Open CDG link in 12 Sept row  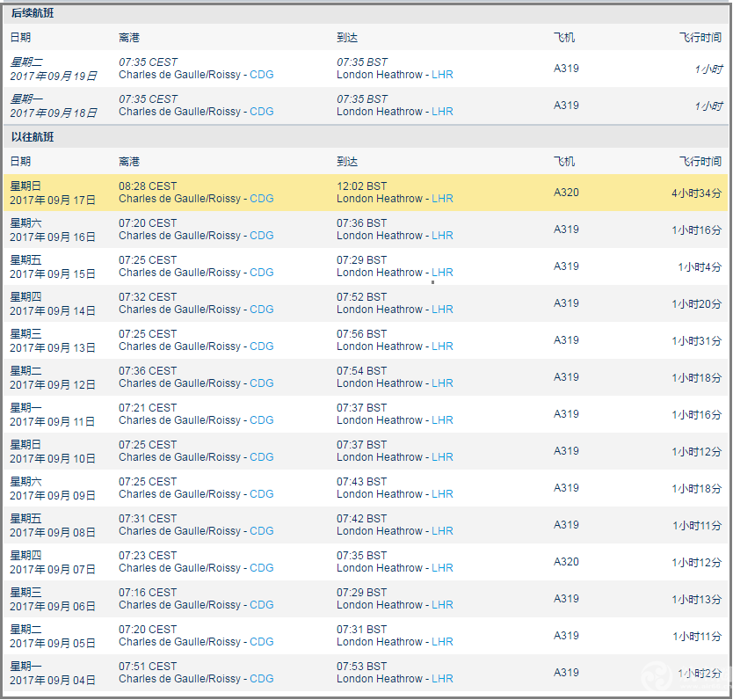click(x=261, y=383)
